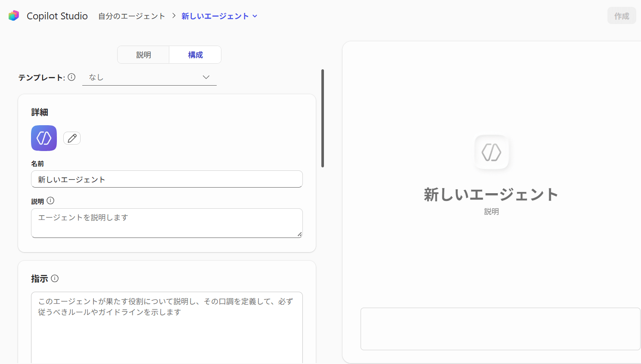Focus the 名前 input field
Screen dimensions: 641x364
pos(167,179)
